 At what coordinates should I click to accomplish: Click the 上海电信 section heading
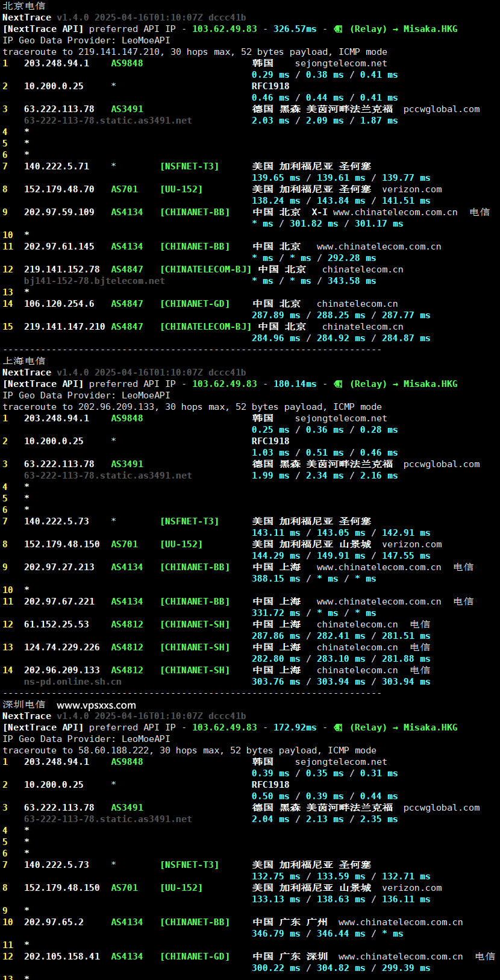[x=24, y=361]
